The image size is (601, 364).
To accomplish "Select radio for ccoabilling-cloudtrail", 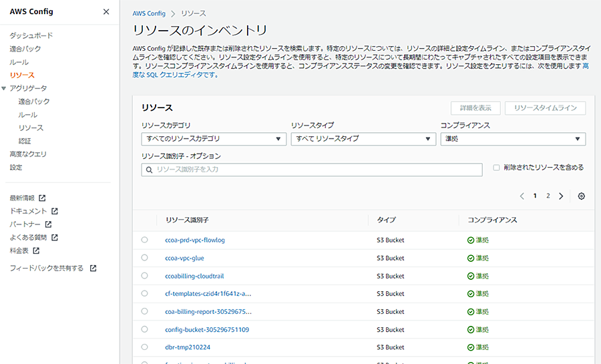I will pos(144,275).
